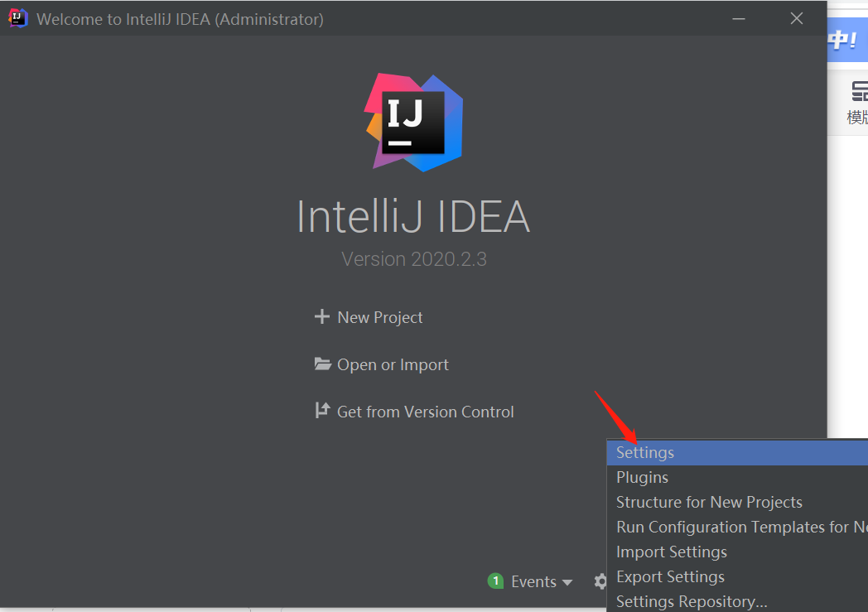Image resolution: width=868 pixels, height=612 pixels.
Task: Expand the Events dropdown arrow
Action: pos(567,582)
